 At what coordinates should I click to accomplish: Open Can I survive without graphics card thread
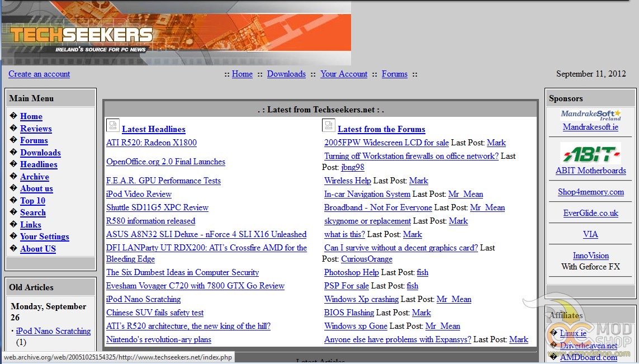401,248
